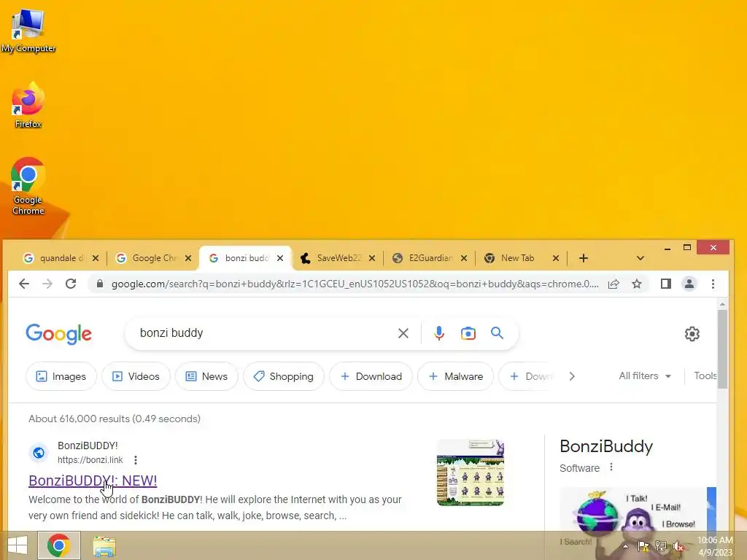Filter results by Videos
747x560 pixels.
tap(136, 376)
